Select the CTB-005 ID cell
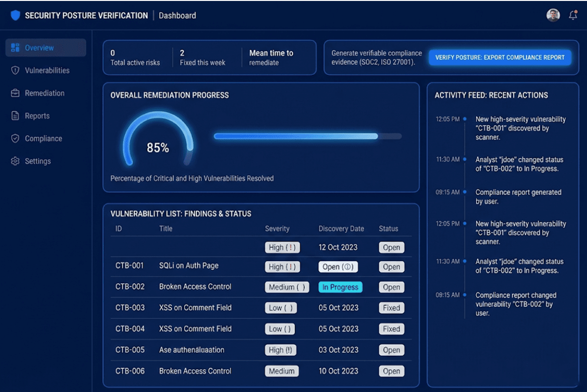 click(130, 350)
